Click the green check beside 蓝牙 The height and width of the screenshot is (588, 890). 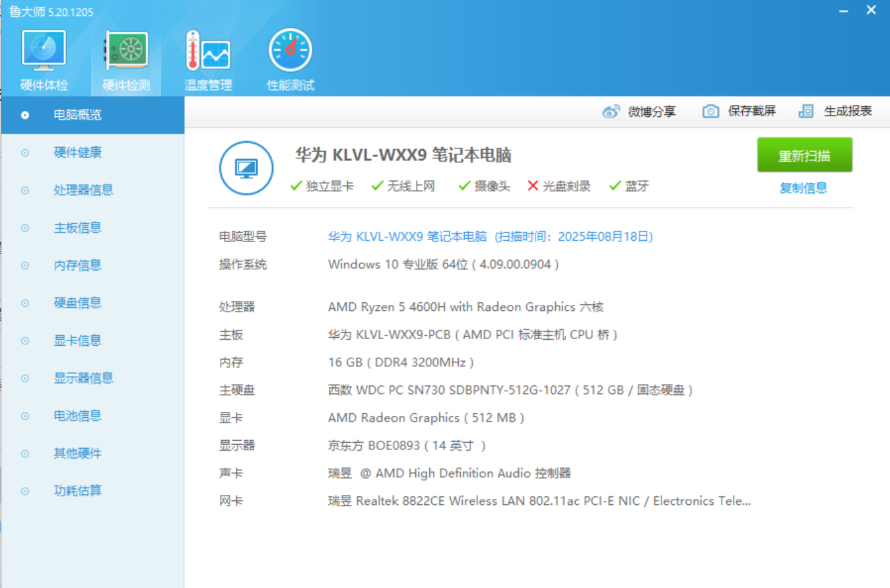pyautogui.click(x=615, y=186)
